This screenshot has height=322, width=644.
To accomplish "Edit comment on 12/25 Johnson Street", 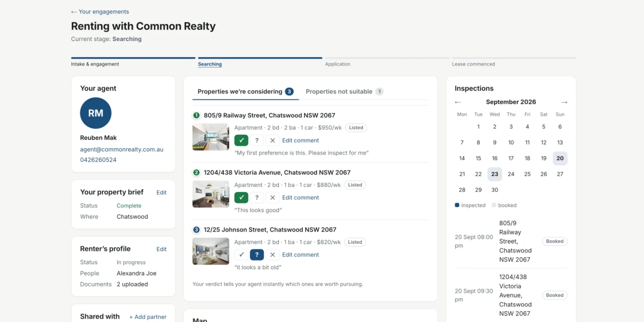I will 301,255.
